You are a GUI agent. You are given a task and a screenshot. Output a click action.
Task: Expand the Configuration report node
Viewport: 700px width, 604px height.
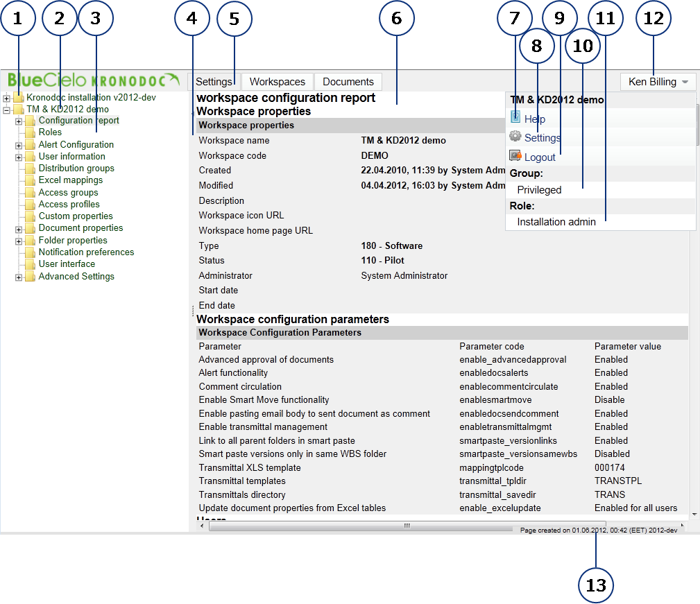19,121
